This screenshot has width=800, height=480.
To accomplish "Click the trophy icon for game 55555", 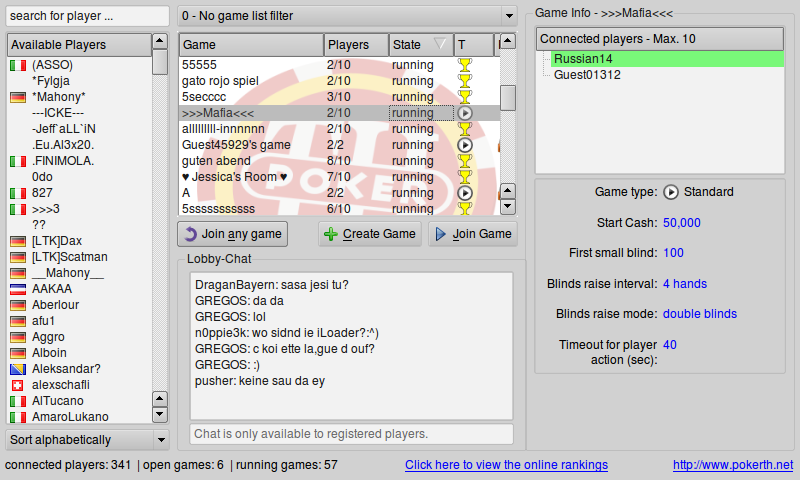I will (x=464, y=65).
